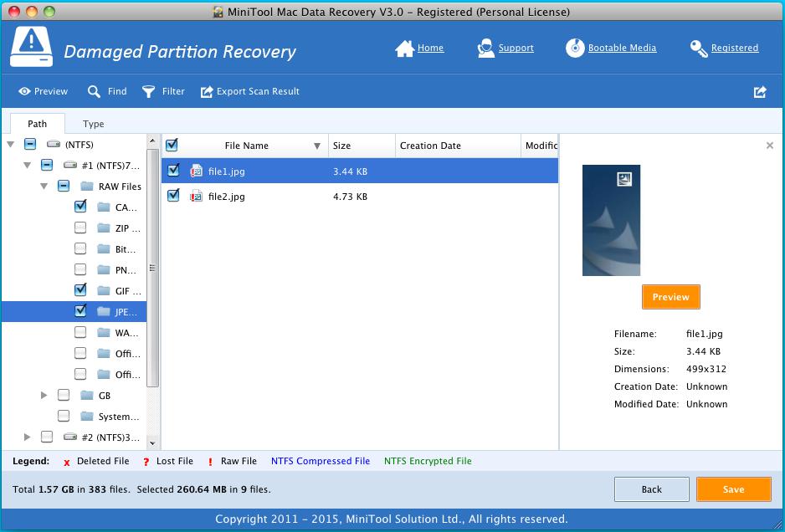Click the Creation Date column header
Screen dimensions: 785x532
(x=458, y=146)
